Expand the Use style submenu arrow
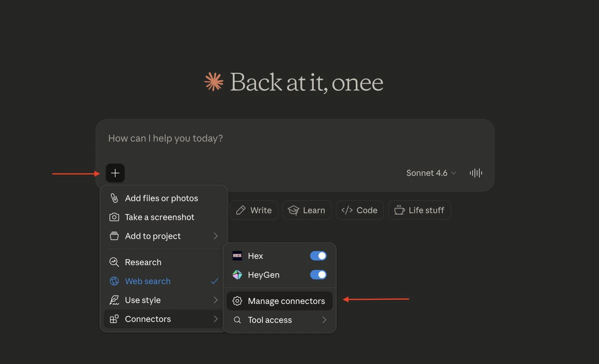Screen dimensions: 599x364 pyautogui.click(x=216, y=300)
